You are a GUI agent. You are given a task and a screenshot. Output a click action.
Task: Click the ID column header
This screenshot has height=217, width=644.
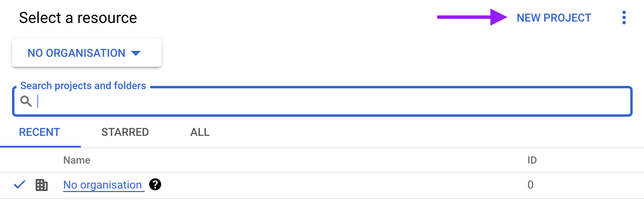(x=532, y=160)
